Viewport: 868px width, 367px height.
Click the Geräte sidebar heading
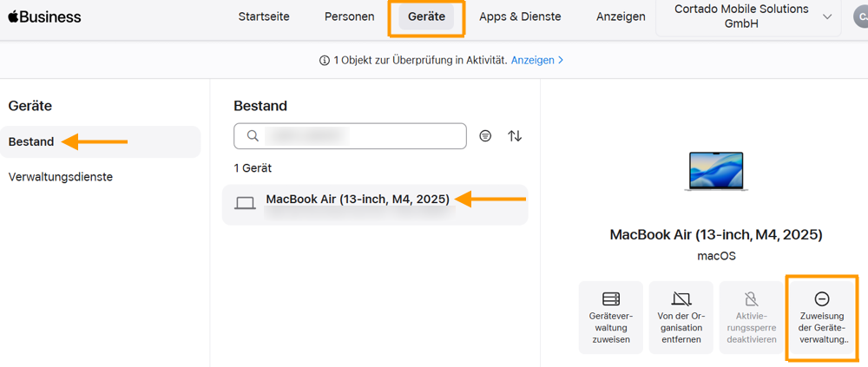pyautogui.click(x=30, y=105)
